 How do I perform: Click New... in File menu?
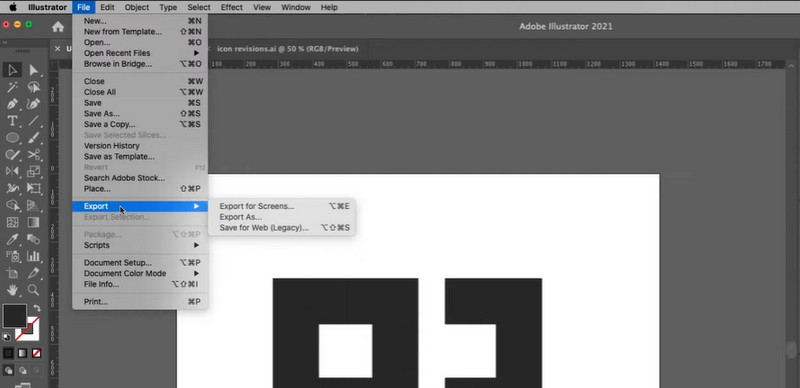[140, 21]
